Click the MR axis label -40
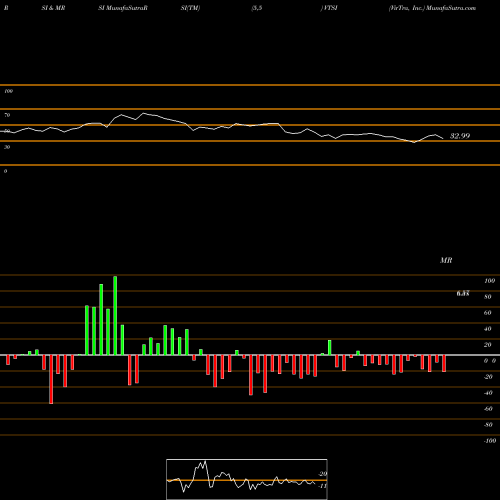 pos(488,393)
